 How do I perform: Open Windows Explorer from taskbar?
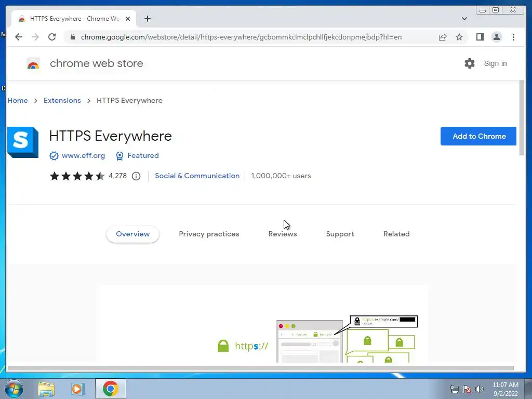pos(46,389)
